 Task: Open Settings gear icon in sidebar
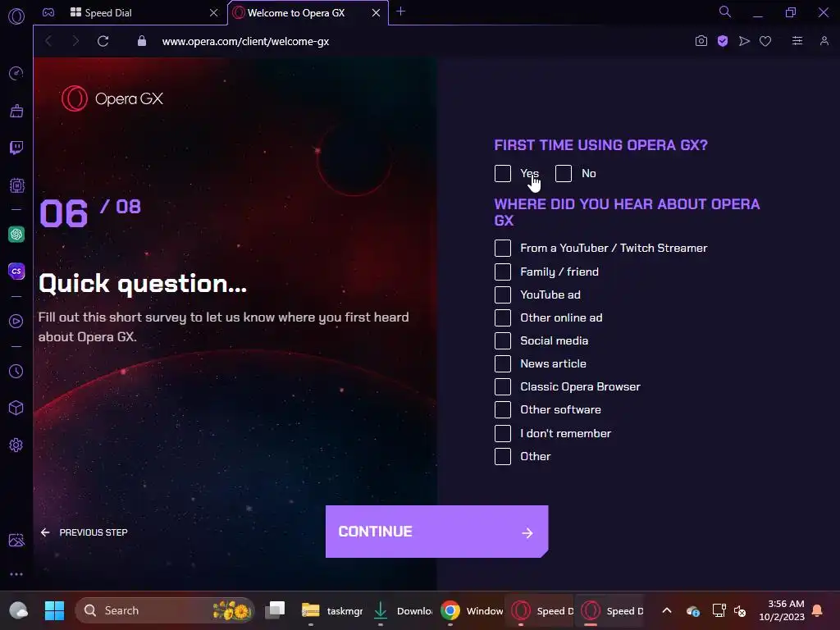point(16,445)
